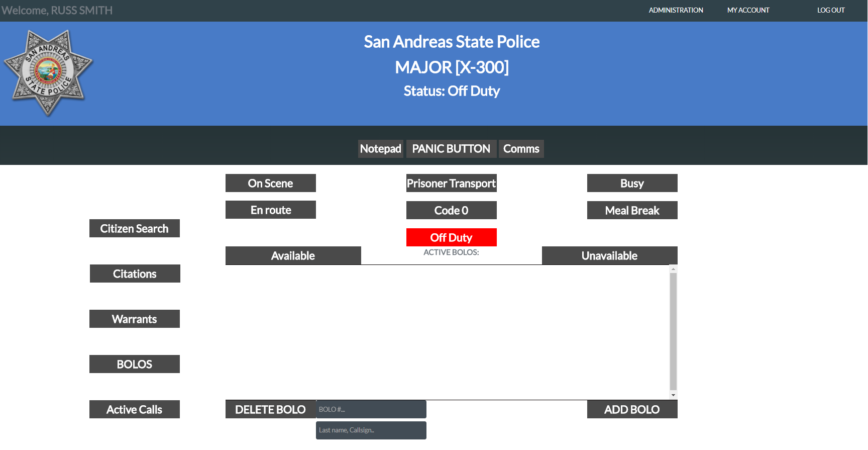Toggle the red Off Duty status
The width and height of the screenshot is (868, 450).
tap(452, 237)
